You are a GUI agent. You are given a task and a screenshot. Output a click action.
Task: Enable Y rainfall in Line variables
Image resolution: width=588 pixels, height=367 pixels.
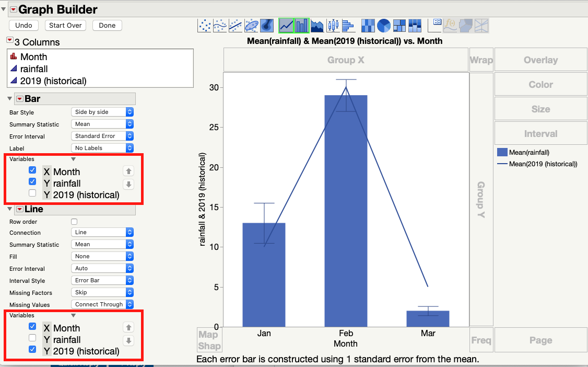pos(32,339)
